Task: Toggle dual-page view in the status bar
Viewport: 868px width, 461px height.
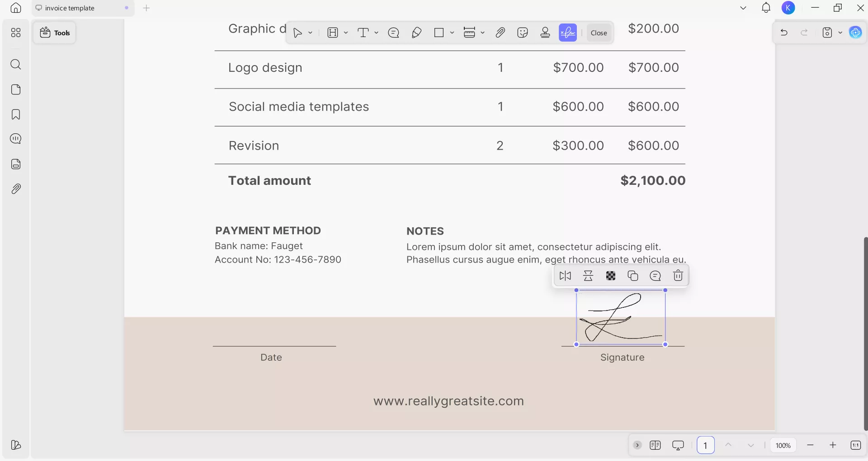Action: (x=656, y=445)
